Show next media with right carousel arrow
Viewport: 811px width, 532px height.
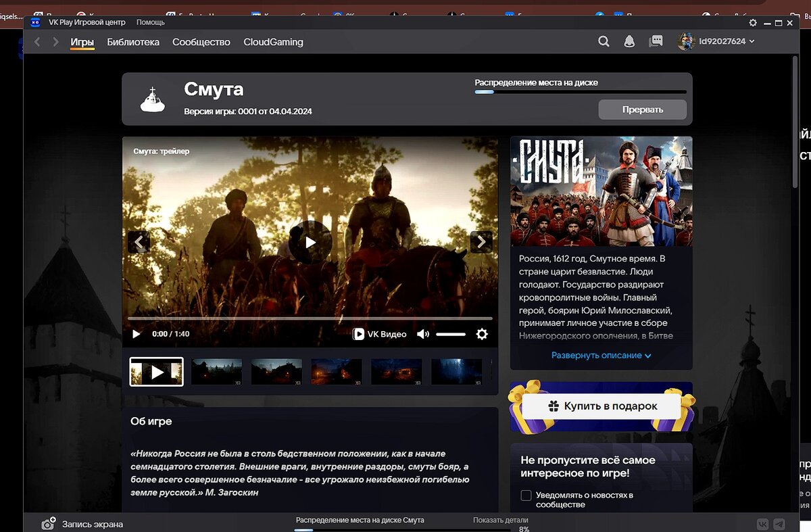click(x=481, y=241)
